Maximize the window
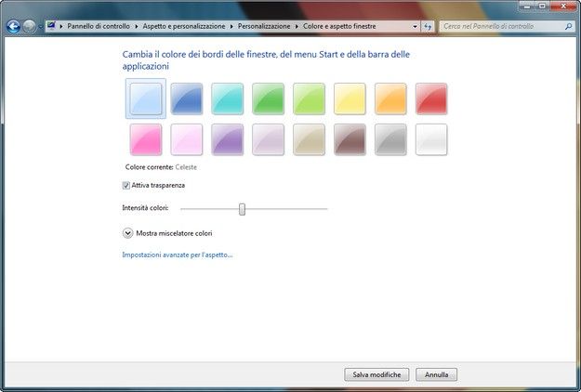 tap(542, 6)
